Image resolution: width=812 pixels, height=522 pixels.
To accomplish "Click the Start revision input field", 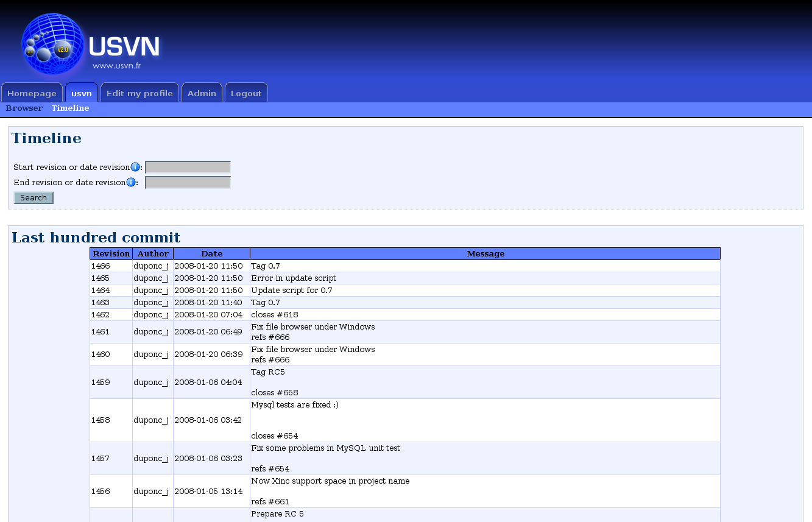I will (188, 167).
